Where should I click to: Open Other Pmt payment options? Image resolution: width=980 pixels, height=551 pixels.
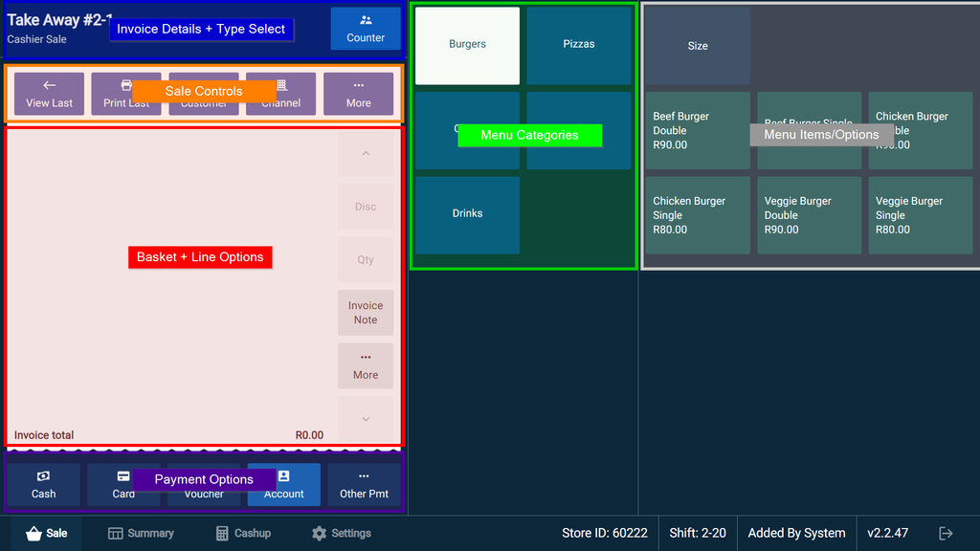[364, 484]
